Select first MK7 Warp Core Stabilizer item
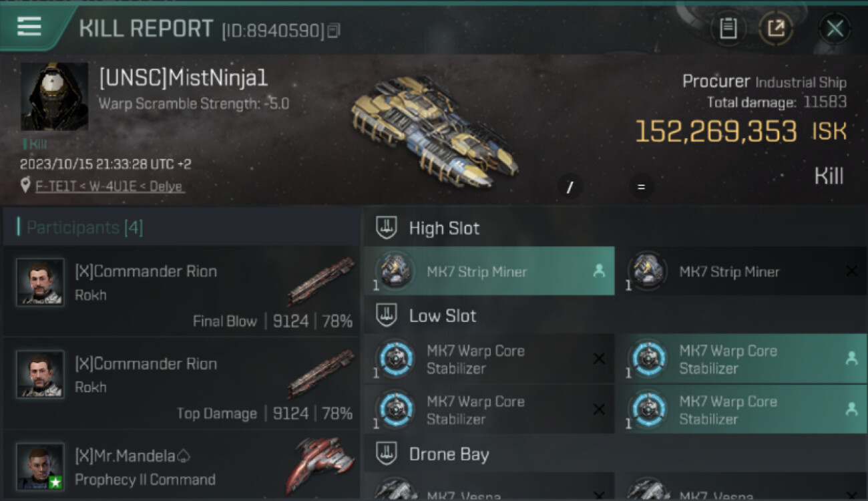Viewport: 868px width, 501px height. (489, 359)
